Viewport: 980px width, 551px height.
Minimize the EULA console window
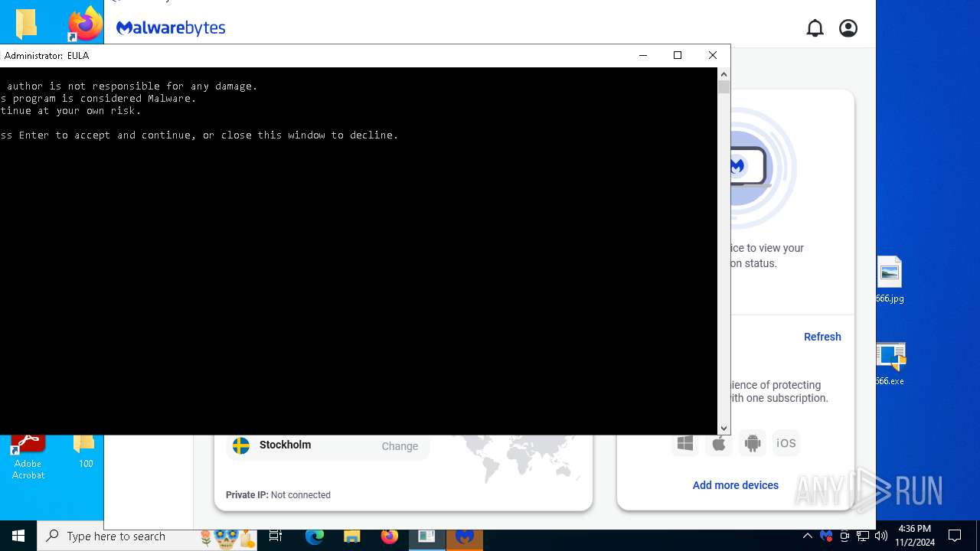[x=643, y=55]
